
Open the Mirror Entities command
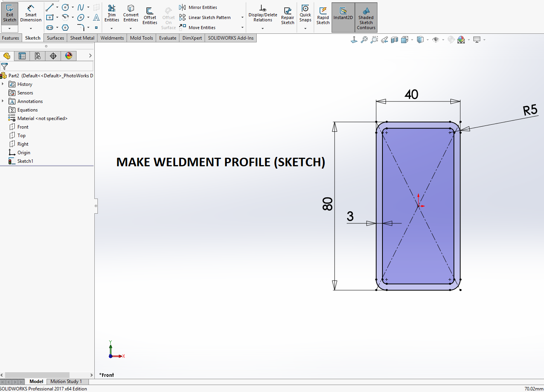click(x=198, y=7)
